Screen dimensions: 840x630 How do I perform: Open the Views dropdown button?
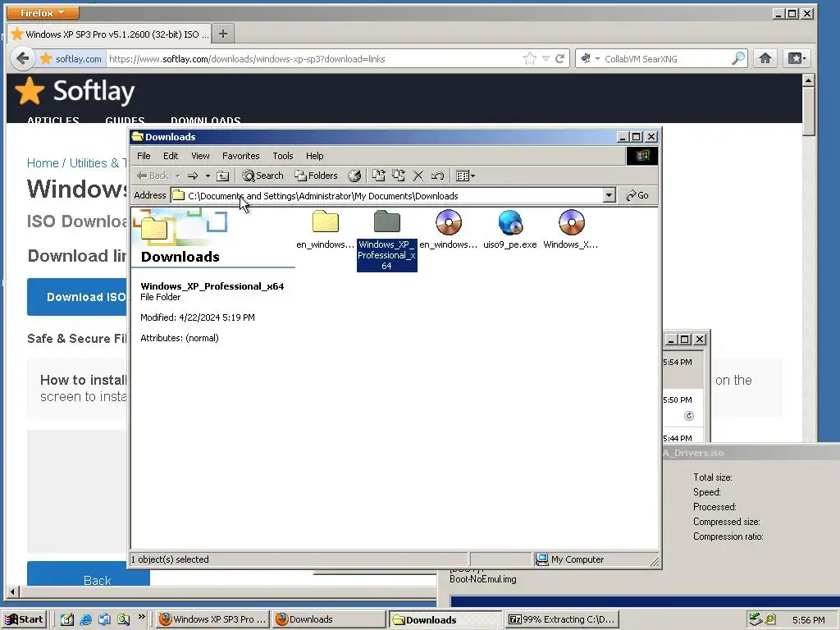pyautogui.click(x=465, y=176)
